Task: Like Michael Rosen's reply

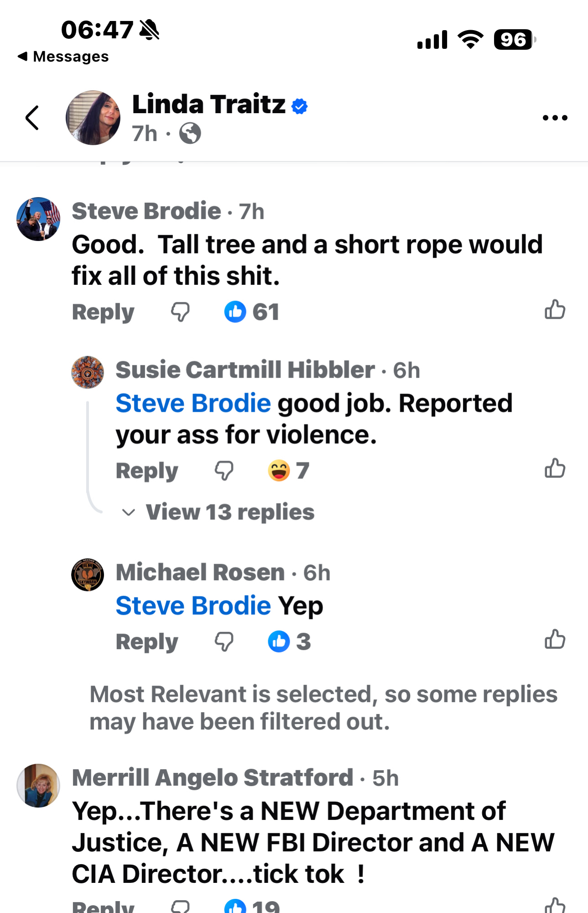Action: [x=555, y=640]
